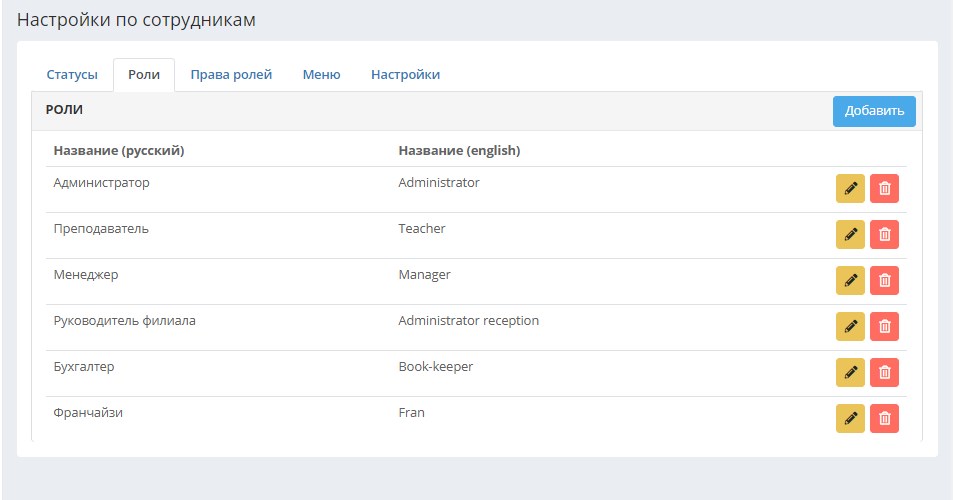Edit the Руководитель филиала role pencil icon
953x500 pixels.
850,326
